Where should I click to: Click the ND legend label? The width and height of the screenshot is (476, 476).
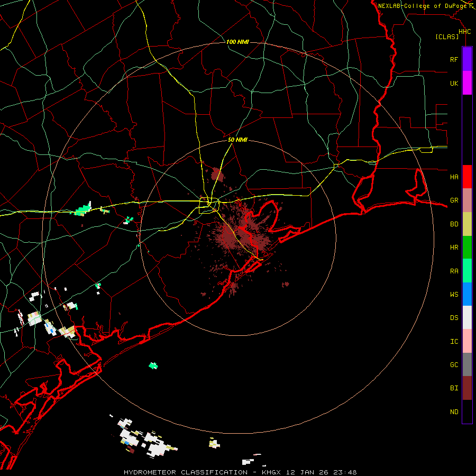pos(454,412)
